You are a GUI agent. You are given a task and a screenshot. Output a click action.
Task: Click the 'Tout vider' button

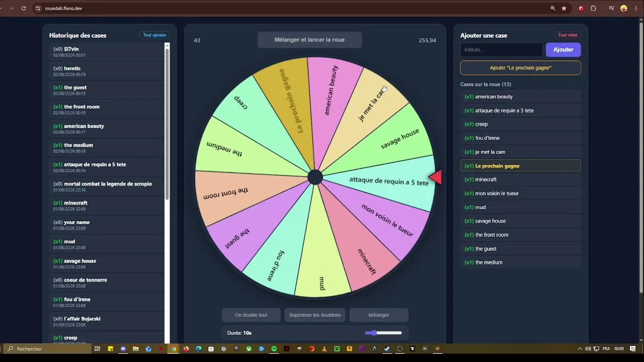(x=568, y=35)
